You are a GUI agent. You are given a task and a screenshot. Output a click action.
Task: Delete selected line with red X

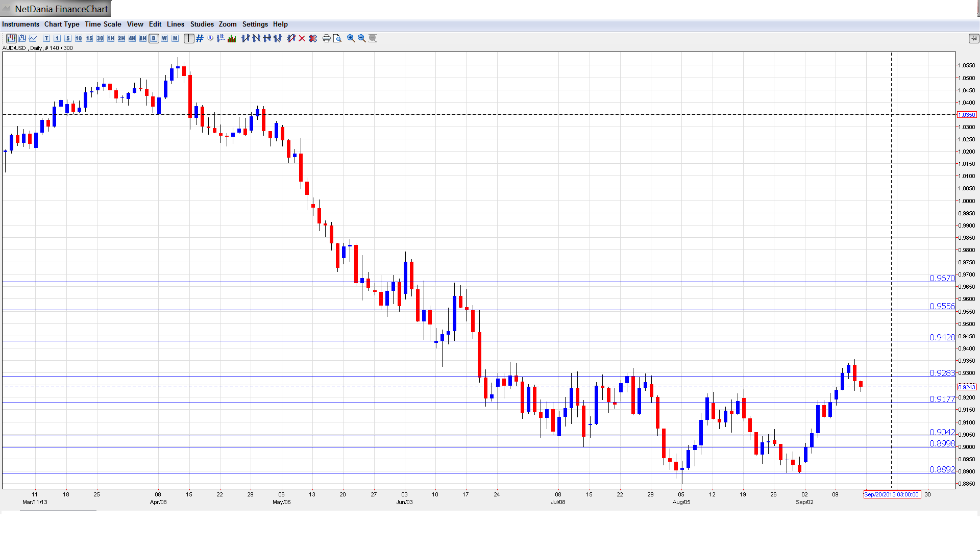302,38
